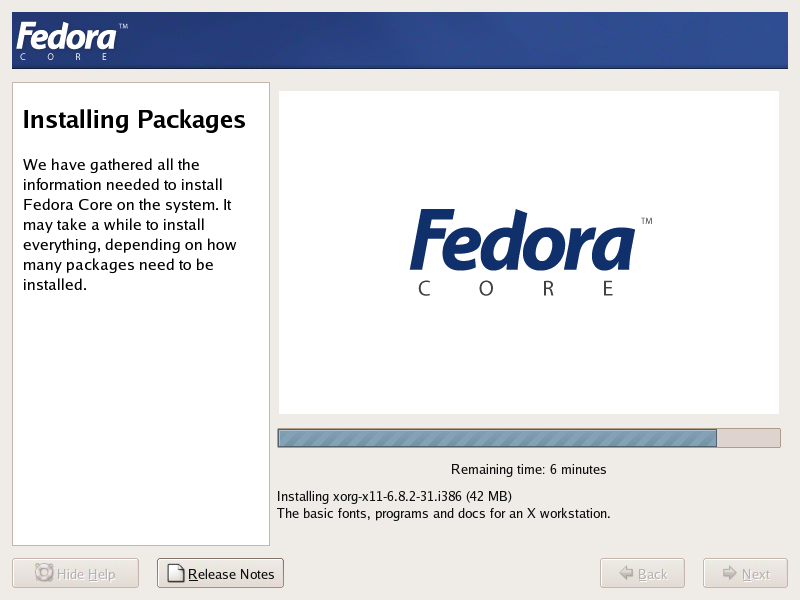This screenshot has width=800, height=600.
Task: Click the Hide Help button
Action: coord(76,573)
